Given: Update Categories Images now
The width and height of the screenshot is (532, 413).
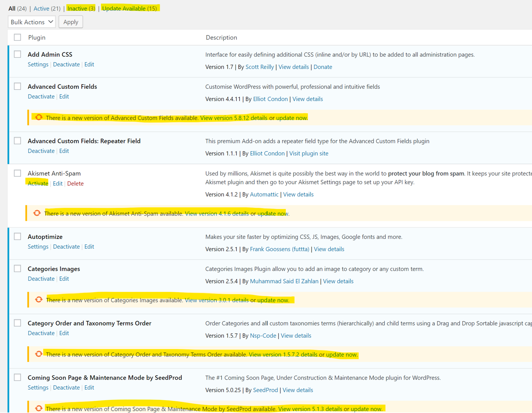Looking at the screenshot, I should coord(273,300).
